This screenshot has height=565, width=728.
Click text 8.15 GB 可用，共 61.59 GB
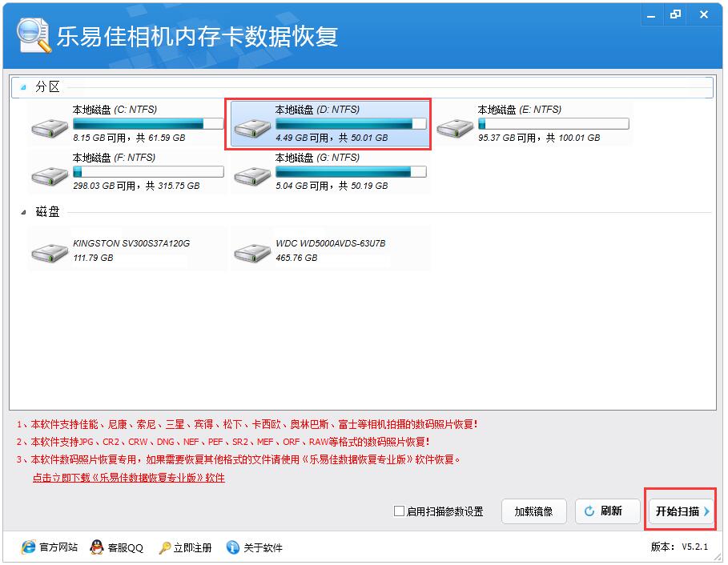129,138
